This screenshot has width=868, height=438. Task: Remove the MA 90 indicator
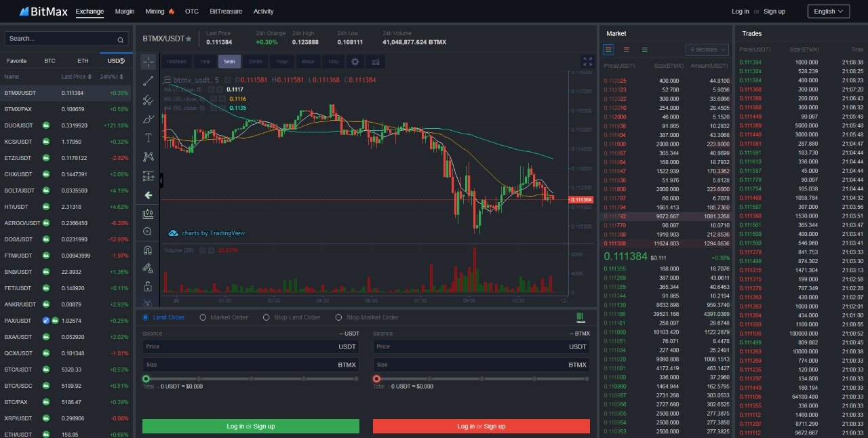click(221, 108)
